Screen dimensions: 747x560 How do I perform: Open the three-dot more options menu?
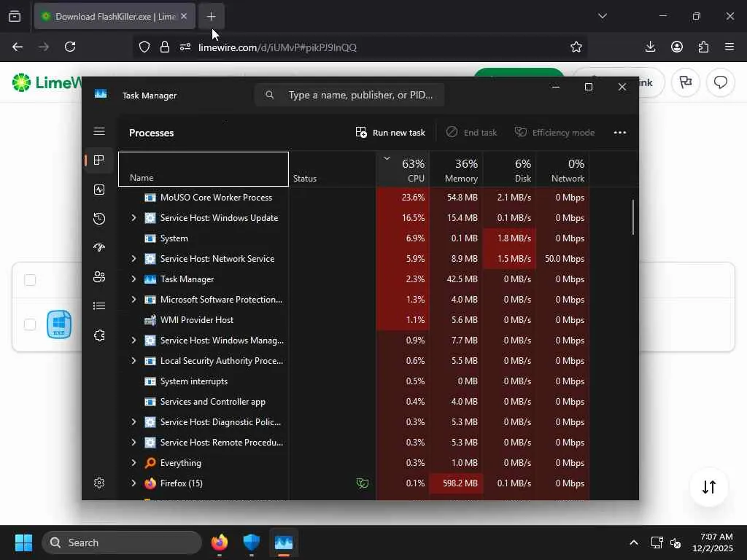click(620, 133)
